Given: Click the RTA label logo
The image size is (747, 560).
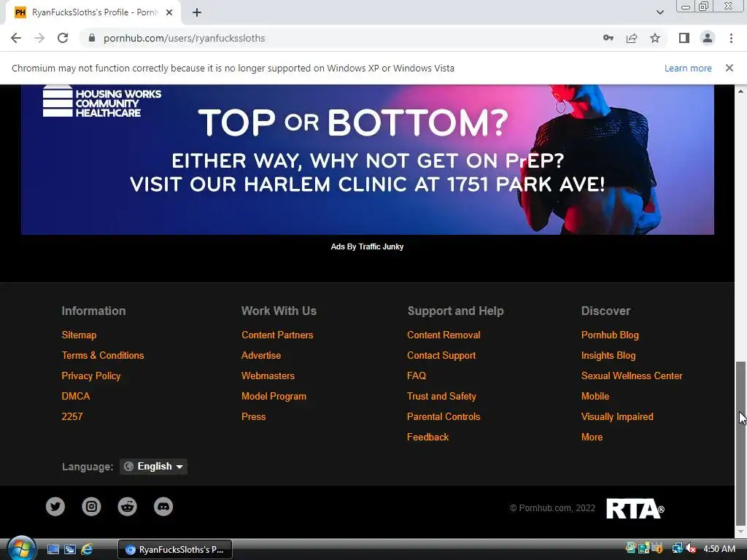Looking at the screenshot, I should click(x=635, y=508).
